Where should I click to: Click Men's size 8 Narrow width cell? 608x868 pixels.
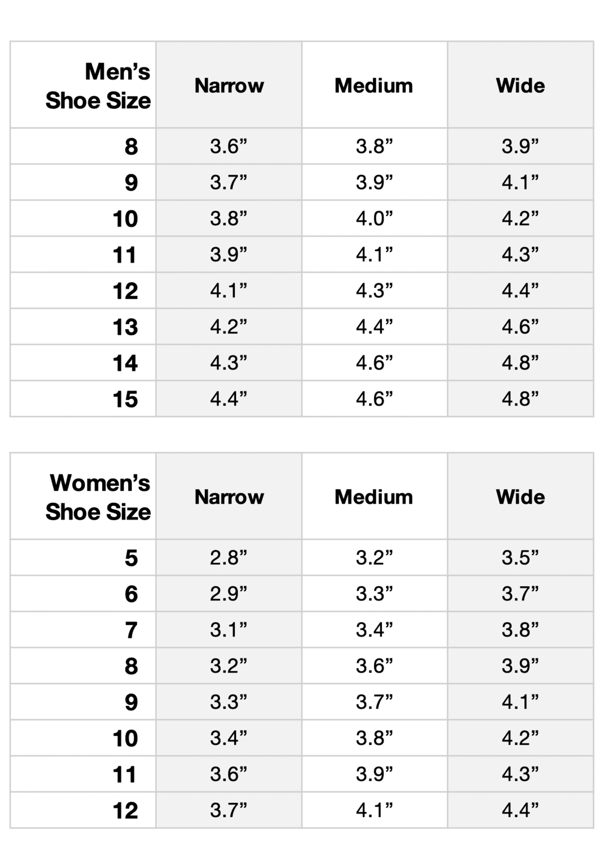(229, 146)
